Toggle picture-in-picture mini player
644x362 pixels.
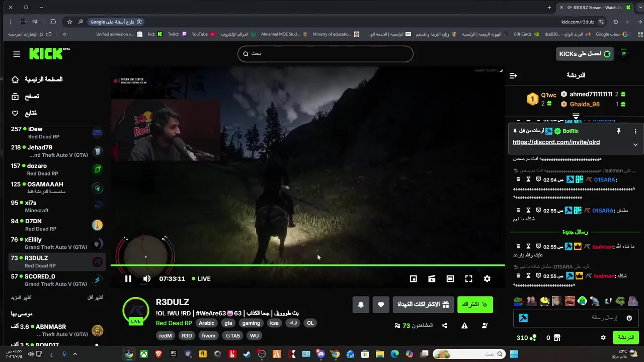pyautogui.click(x=414, y=279)
